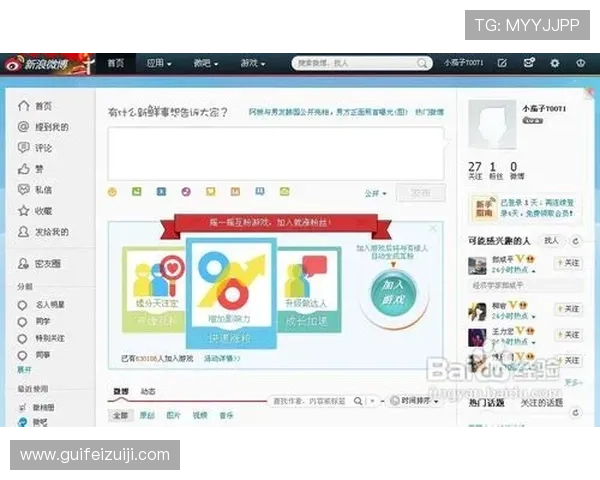Viewport: 600px width, 480px height.
Task: Expand the 游戏 dropdown menu
Action: (x=253, y=63)
